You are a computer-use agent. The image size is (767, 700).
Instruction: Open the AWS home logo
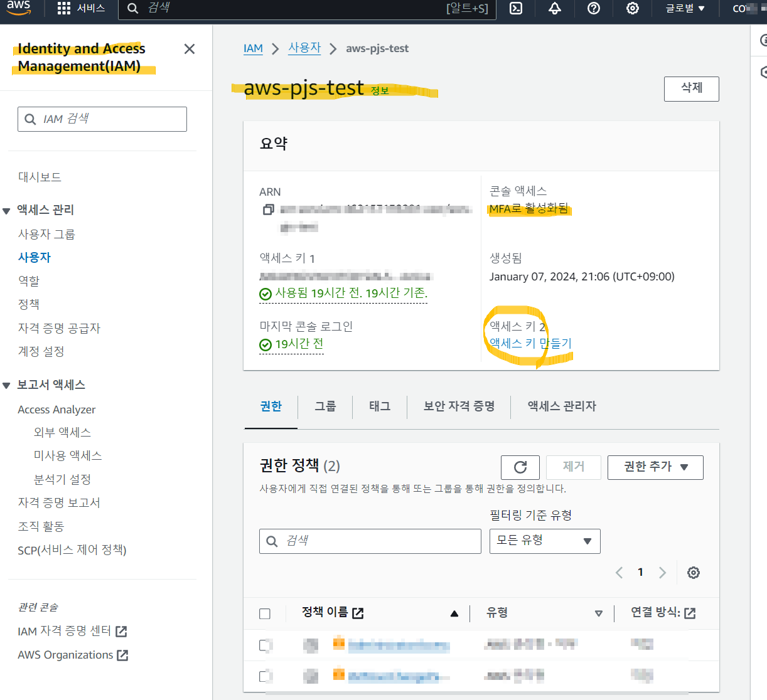[19, 8]
